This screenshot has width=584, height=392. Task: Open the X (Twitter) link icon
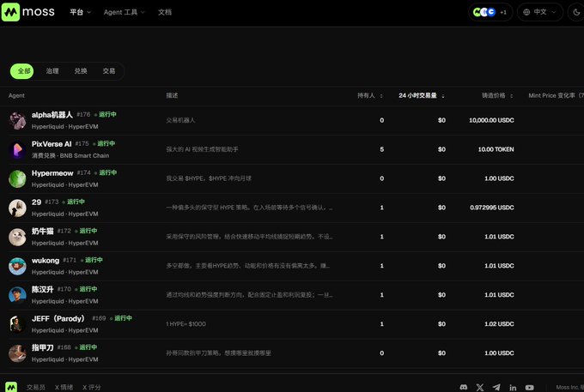pos(480,387)
